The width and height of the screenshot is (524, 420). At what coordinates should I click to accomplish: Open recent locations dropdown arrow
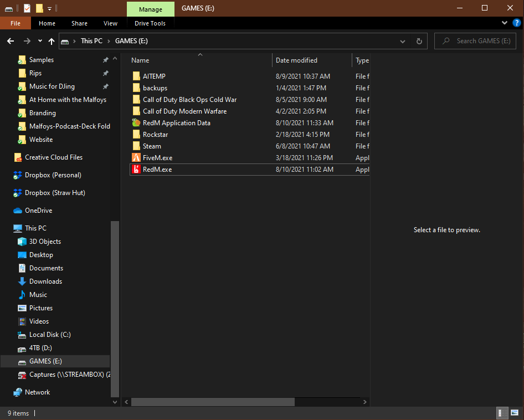click(x=40, y=41)
